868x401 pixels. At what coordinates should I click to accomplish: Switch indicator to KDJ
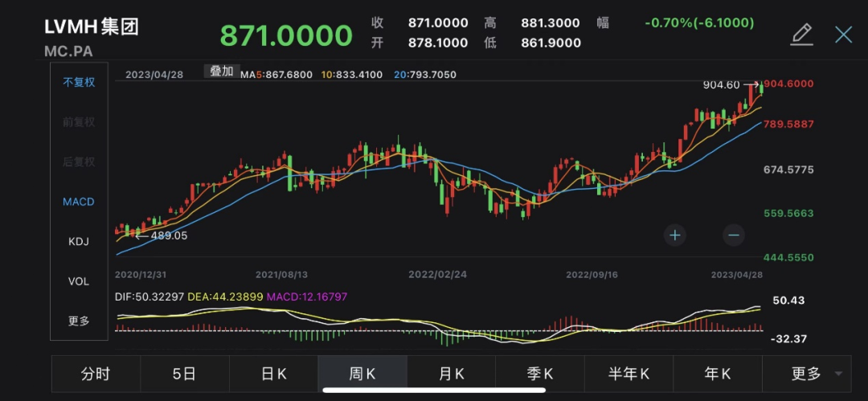click(79, 242)
